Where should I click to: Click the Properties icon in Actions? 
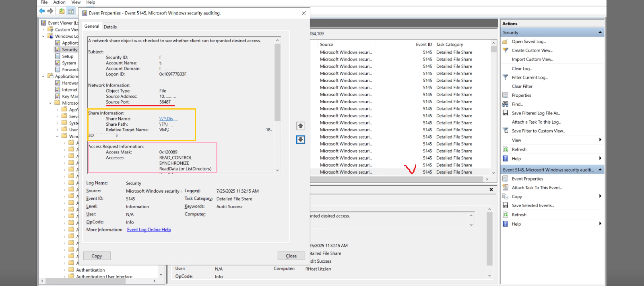(x=505, y=95)
